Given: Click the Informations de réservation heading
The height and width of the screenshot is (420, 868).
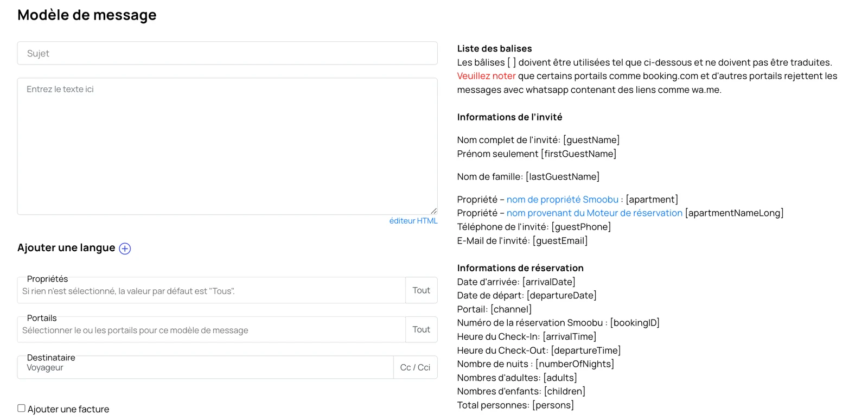Looking at the screenshot, I should click(x=520, y=268).
